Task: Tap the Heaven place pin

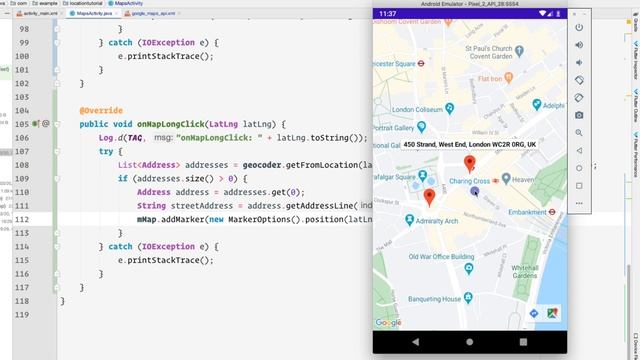Action: point(506,178)
